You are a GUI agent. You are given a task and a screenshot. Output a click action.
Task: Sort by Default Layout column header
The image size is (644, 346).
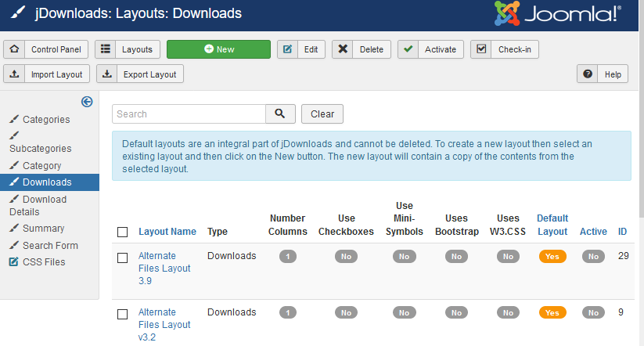(x=552, y=225)
